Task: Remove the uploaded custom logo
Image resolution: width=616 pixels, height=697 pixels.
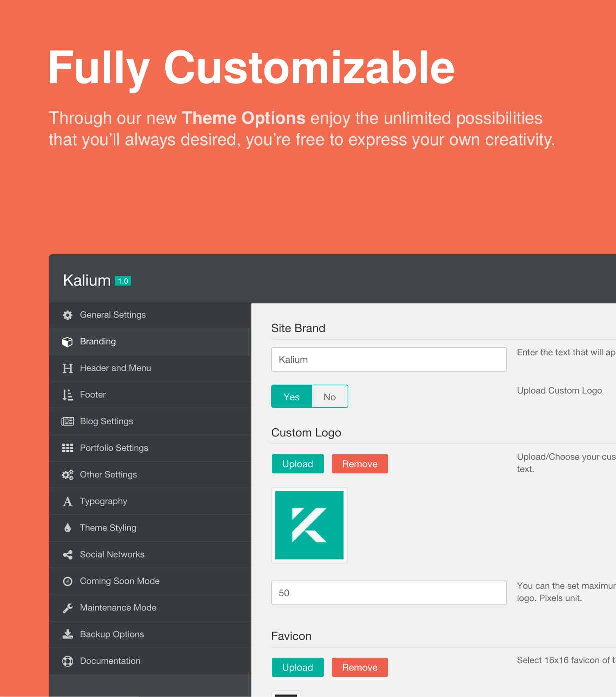Action: tap(360, 464)
